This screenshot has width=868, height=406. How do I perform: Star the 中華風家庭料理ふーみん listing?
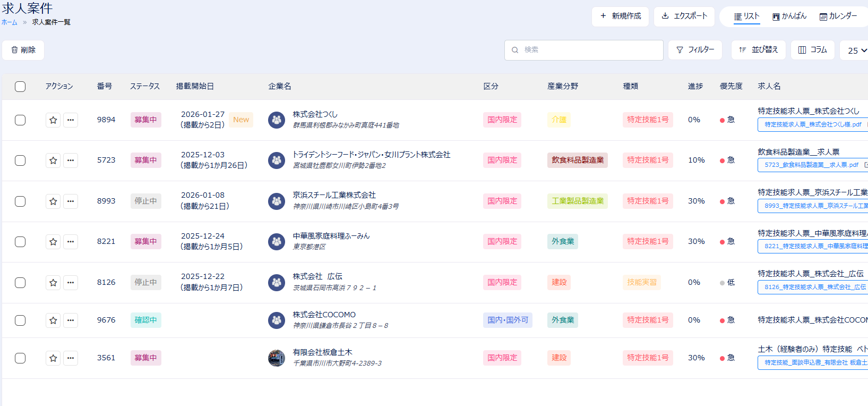[53, 242]
